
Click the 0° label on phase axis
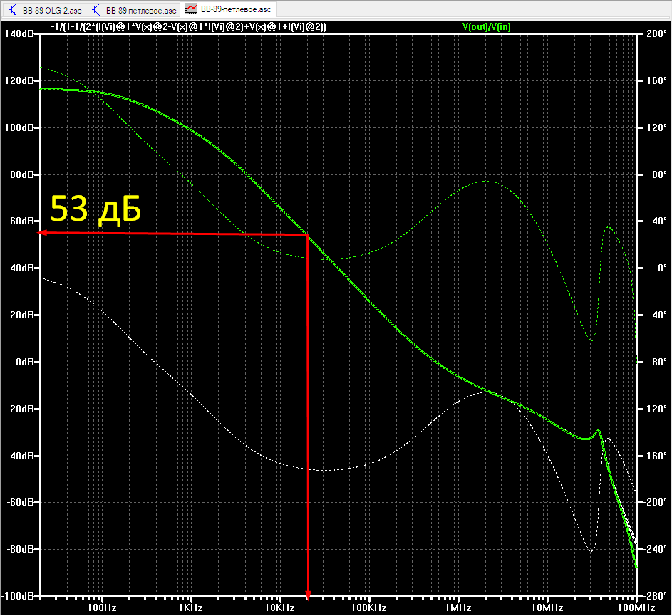pyautogui.click(x=662, y=268)
